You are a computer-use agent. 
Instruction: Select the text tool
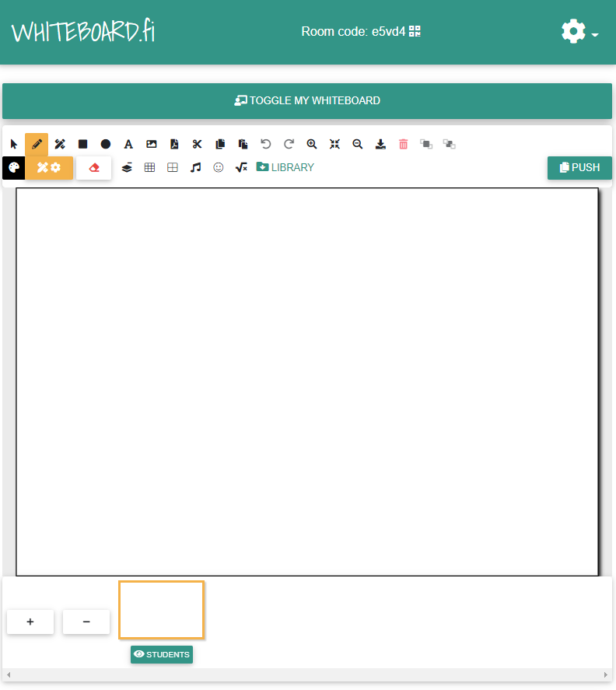pos(128,144)
